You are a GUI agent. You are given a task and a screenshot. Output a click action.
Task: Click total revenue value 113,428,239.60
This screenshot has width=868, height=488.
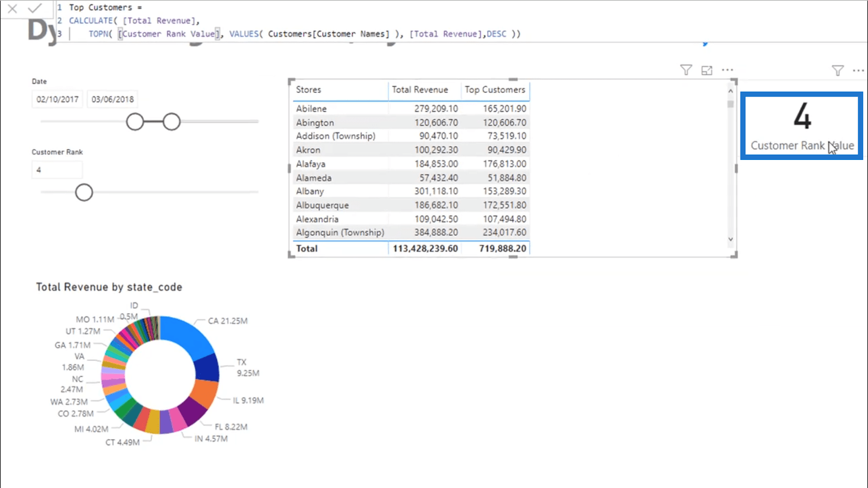(425, 248)
